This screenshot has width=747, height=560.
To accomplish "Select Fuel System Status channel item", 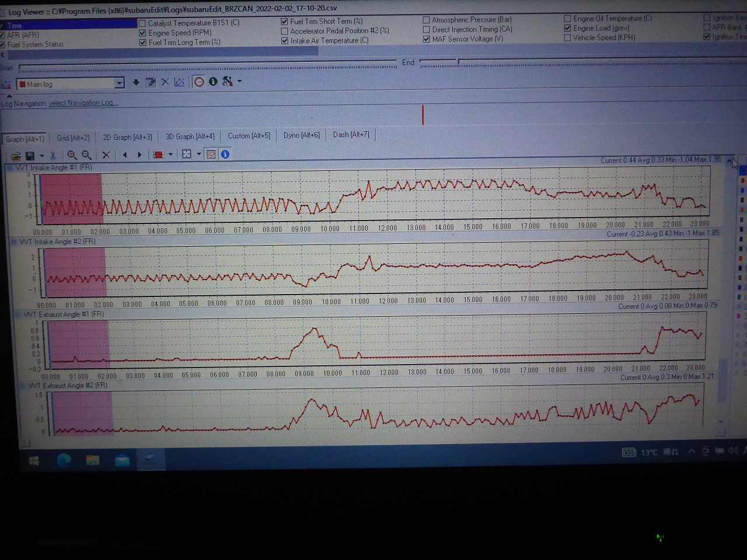I will click(x=35, y=44).
